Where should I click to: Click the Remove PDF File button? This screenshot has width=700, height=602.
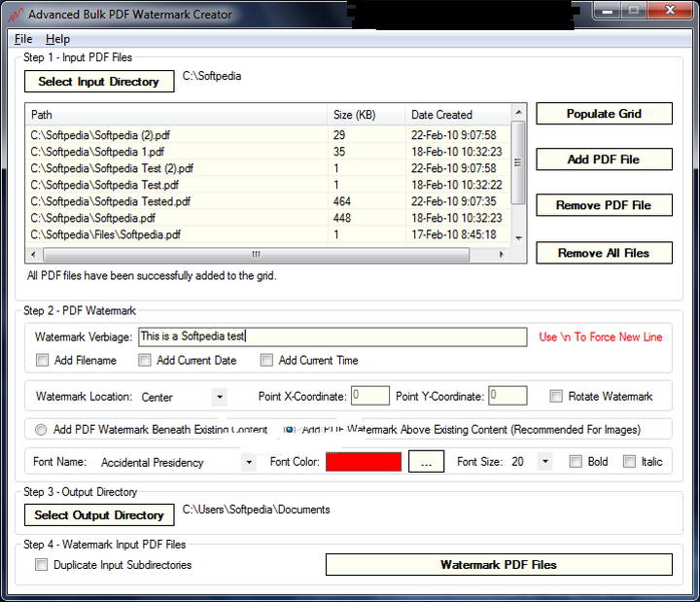tap(604, 205)
